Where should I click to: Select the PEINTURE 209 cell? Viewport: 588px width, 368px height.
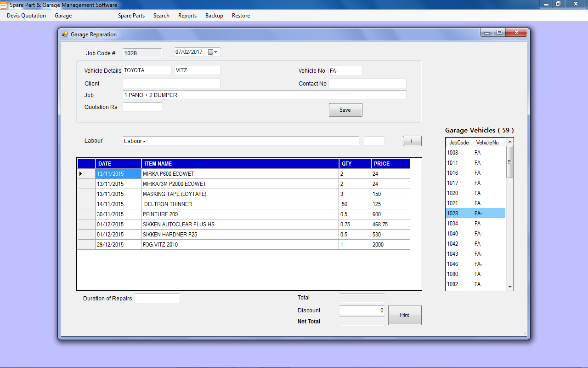(240, 214)
